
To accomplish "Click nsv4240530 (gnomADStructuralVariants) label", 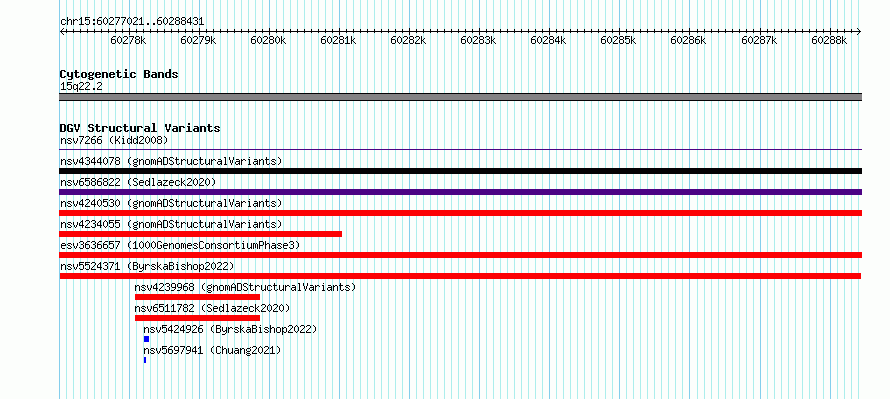I will pos(171,203).
